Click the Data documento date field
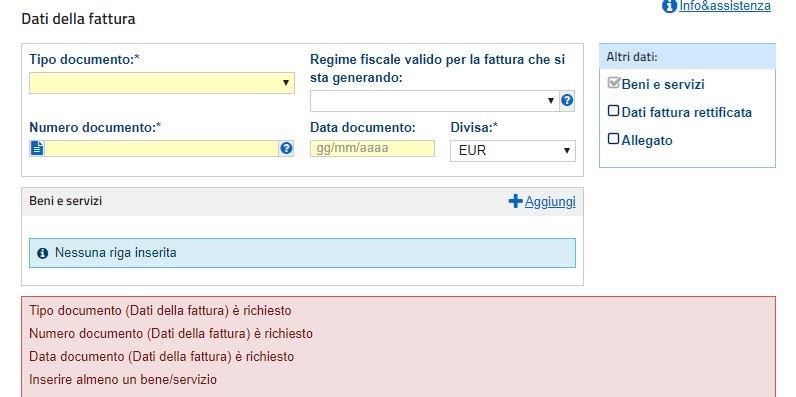 [x=373, y=148]
